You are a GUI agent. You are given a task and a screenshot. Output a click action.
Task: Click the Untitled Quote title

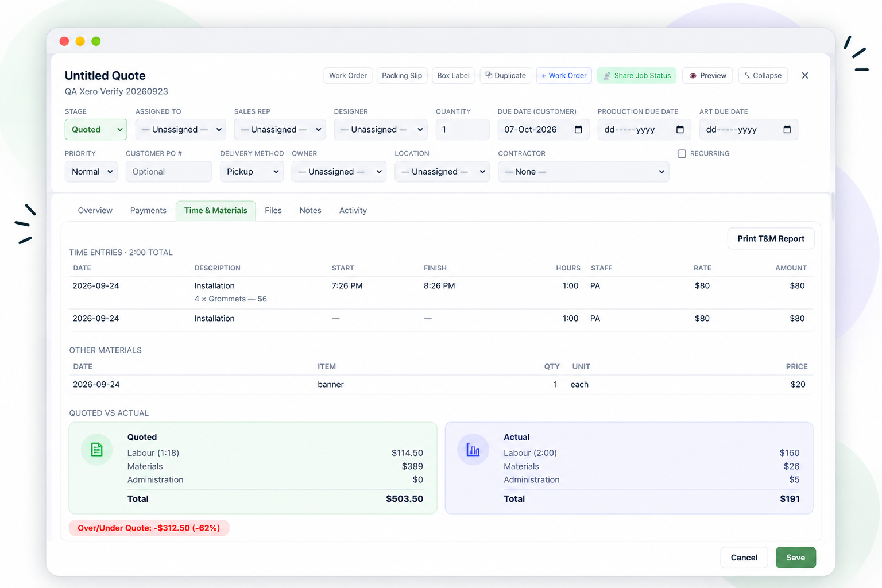pos(105,76)
